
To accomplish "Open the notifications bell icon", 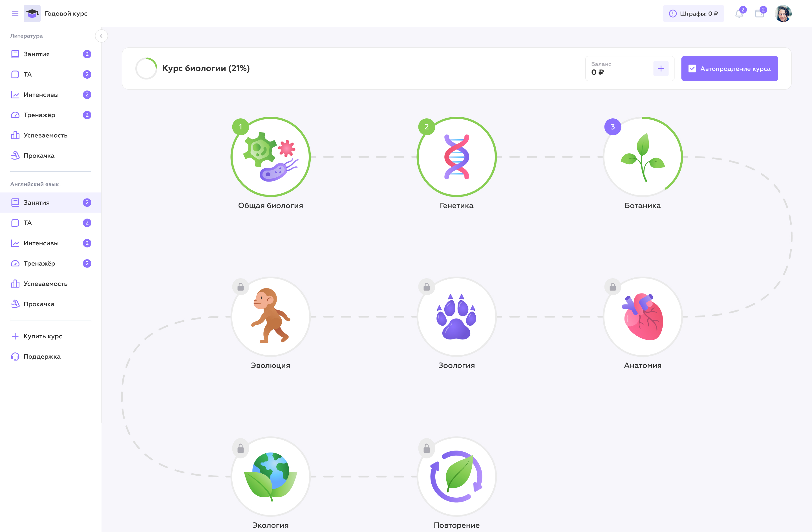I will [x=739, y=14].
